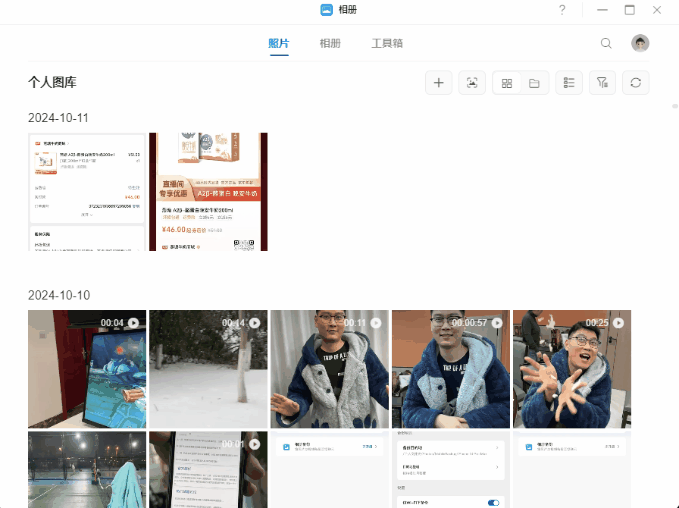Click the search magnifier icon

tap(606, 43)
